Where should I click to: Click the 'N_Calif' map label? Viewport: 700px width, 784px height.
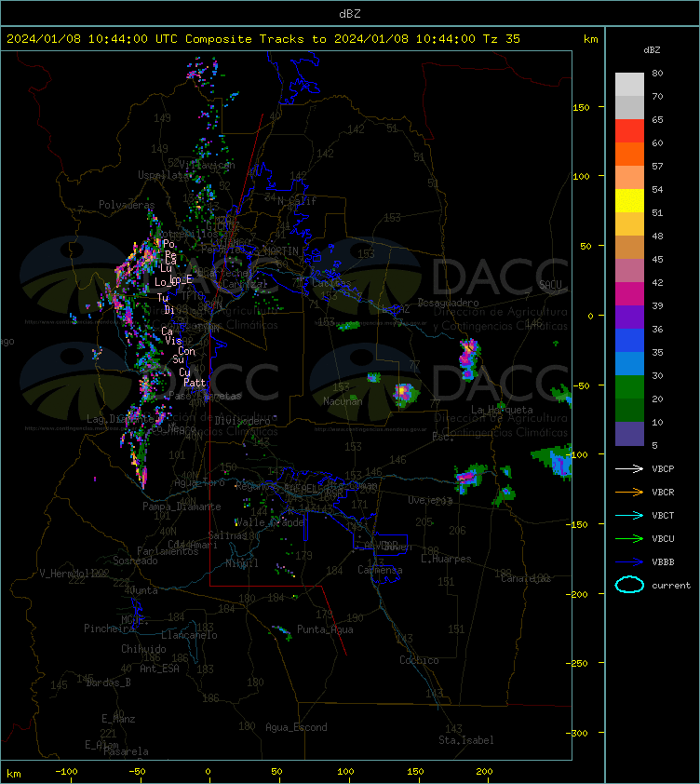297,201
